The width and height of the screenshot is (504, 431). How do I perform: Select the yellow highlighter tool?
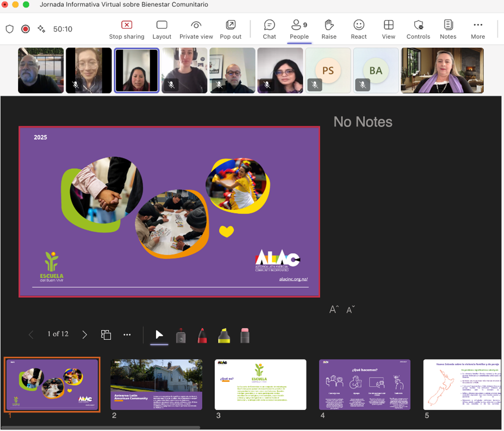224,336
